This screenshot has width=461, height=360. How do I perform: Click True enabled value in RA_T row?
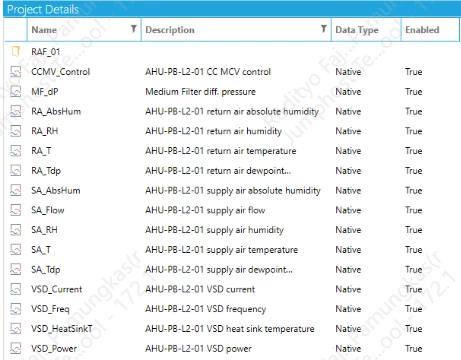[414, 151]
